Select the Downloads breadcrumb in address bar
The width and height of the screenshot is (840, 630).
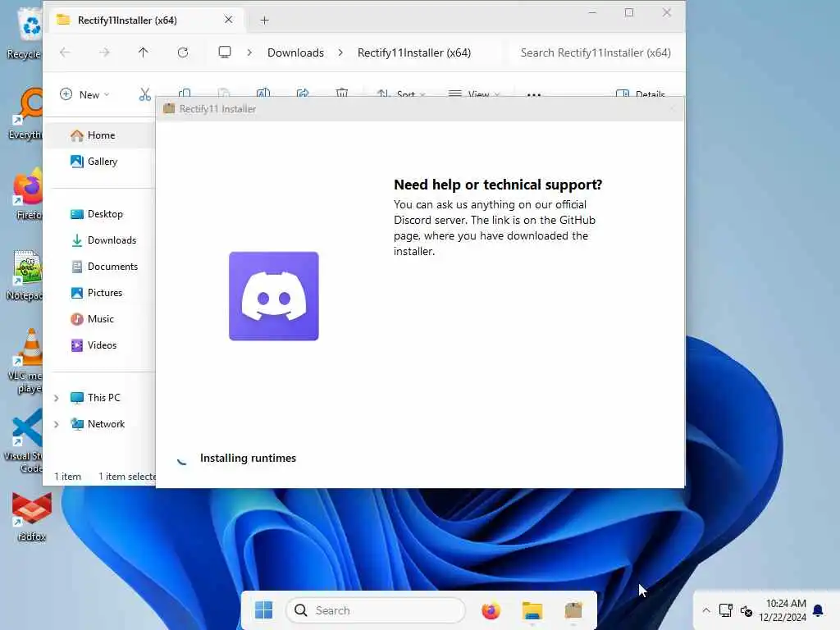tap(295, 52)
